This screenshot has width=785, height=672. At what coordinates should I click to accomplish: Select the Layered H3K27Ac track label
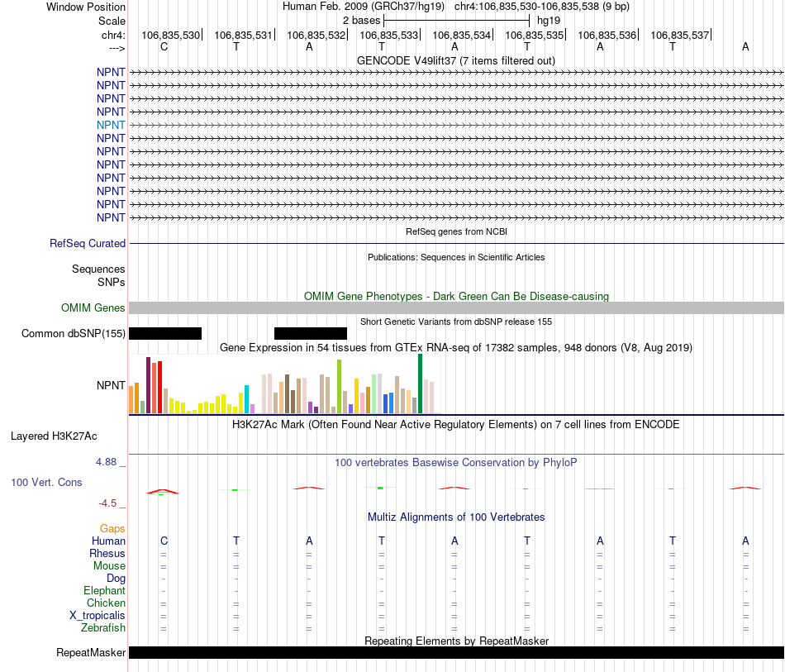point(54,436)
